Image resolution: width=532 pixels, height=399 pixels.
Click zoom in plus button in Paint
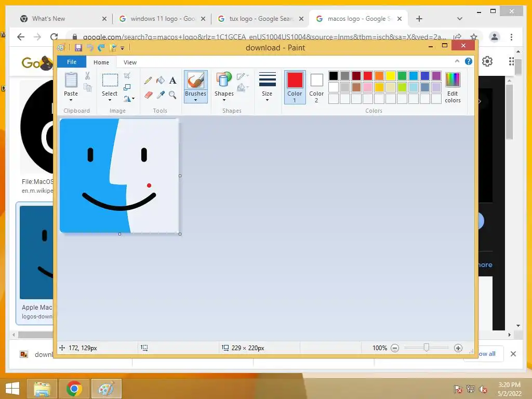point(458,348)
